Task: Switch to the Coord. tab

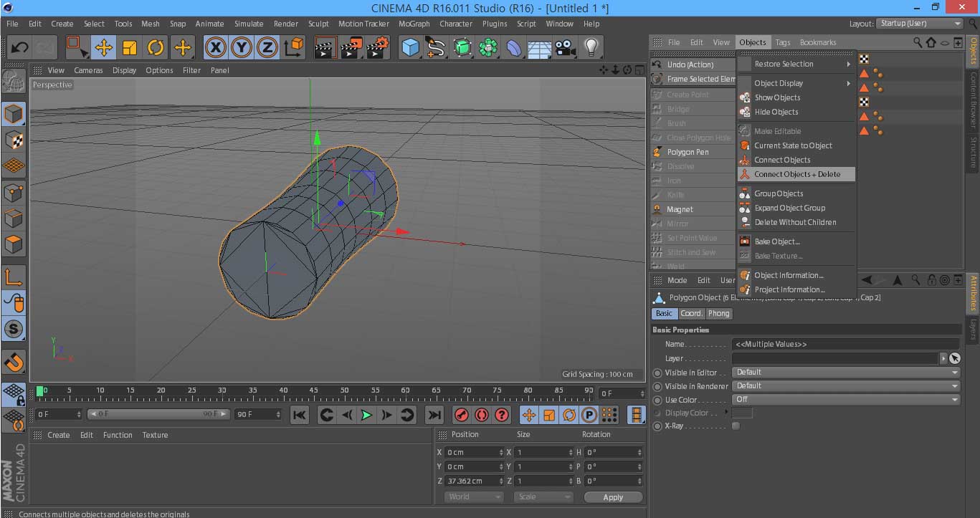Action: [x=692, y=313]
